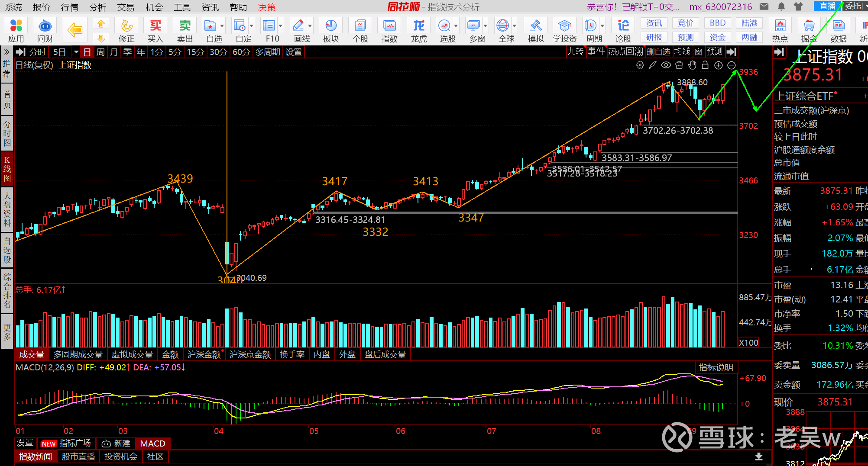Click the X100 volume scale box
Screen dimensions: 868x466
(x=748, y=342)
